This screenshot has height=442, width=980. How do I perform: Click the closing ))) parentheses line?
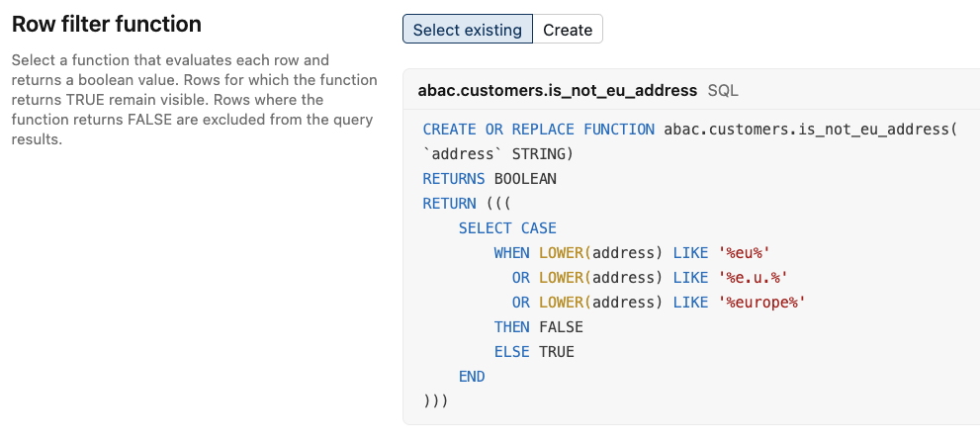436,400
